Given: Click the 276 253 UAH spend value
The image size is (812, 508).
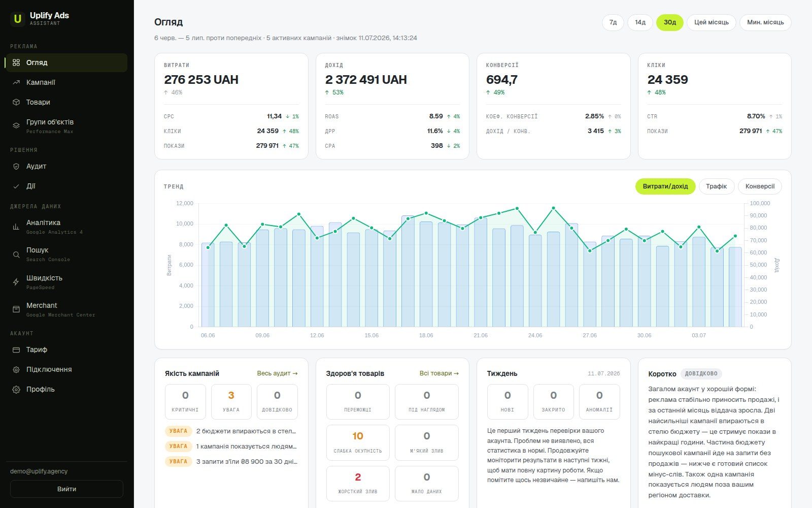Looking at the screenshot, I should point(201,80).
